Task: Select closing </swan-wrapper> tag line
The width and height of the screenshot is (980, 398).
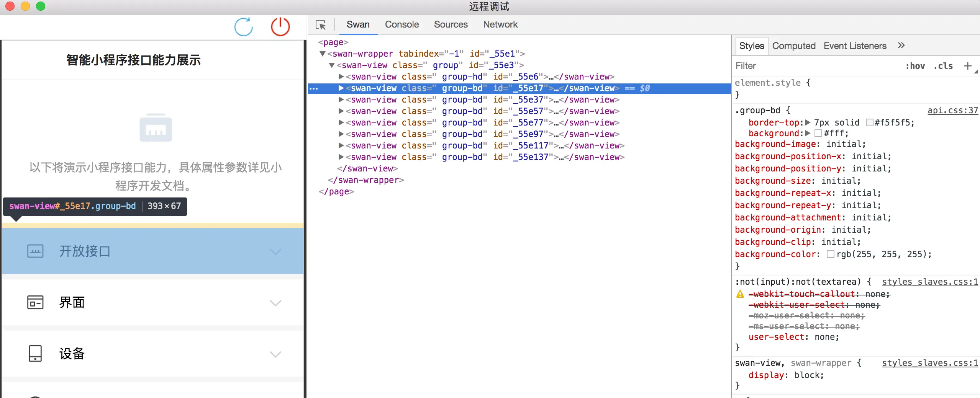Action: pos(366,180)
